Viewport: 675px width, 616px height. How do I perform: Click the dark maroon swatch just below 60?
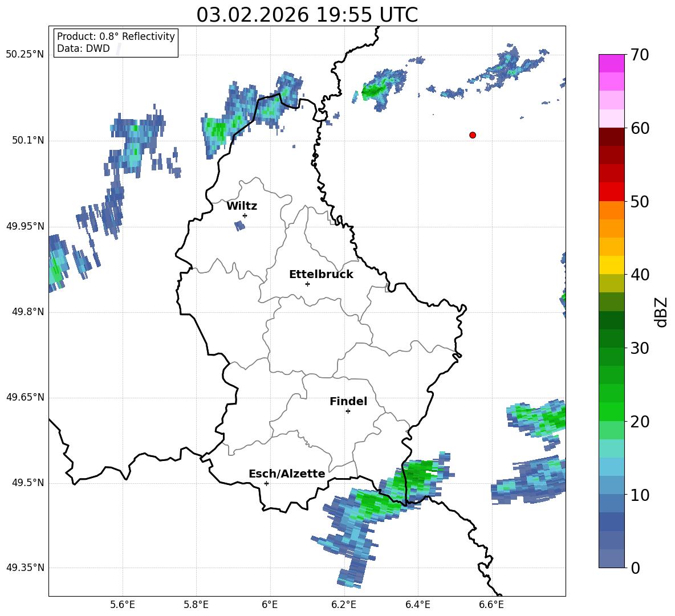point(611,137)
